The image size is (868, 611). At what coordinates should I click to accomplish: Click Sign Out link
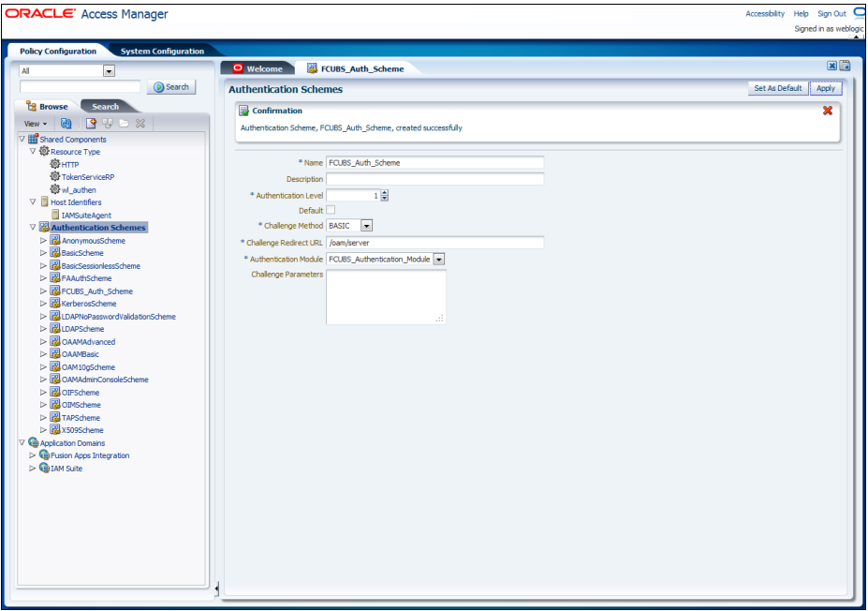832,14
